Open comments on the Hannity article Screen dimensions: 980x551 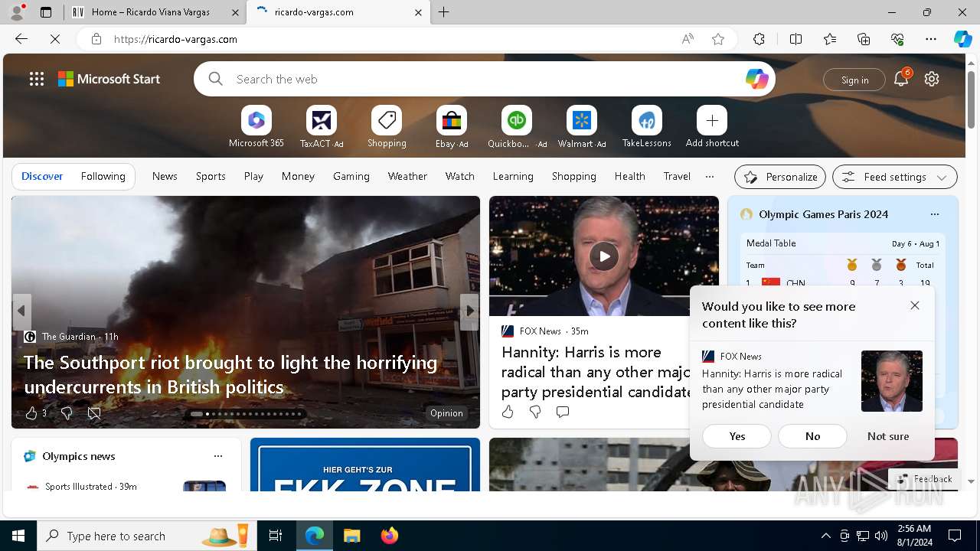563,412
